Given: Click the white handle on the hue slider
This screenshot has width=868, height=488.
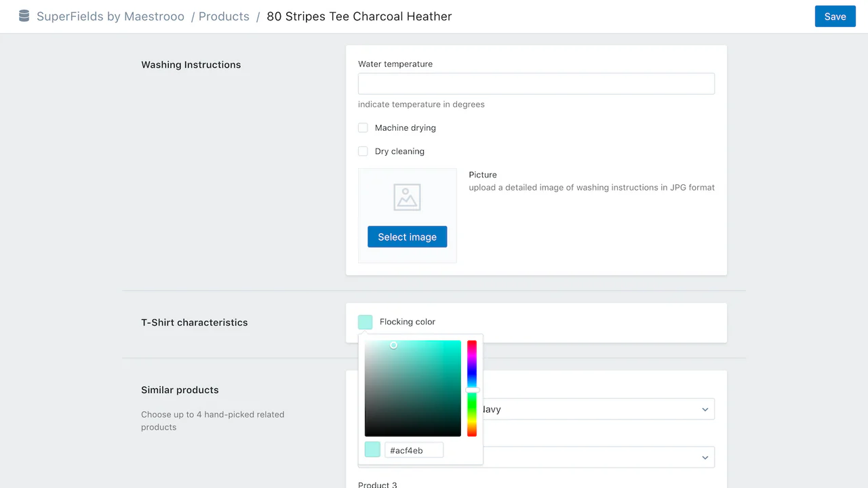Looking at the screenshot, I should click(x=472, y=390).
